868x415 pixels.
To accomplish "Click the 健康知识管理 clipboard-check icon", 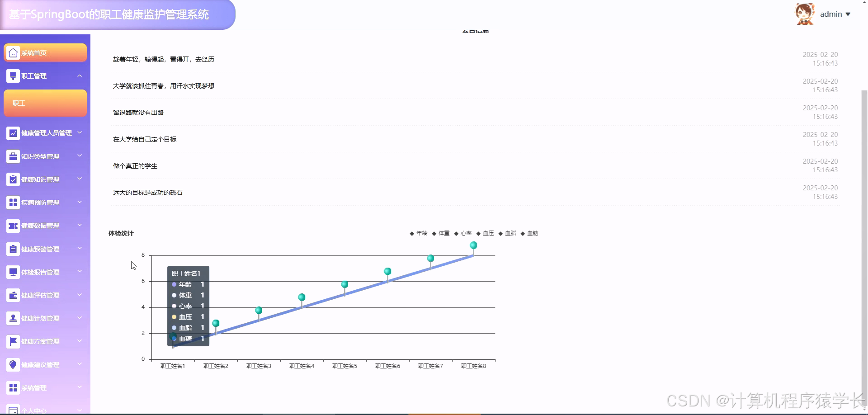I will pyautogui.click(x=13, y=179).
